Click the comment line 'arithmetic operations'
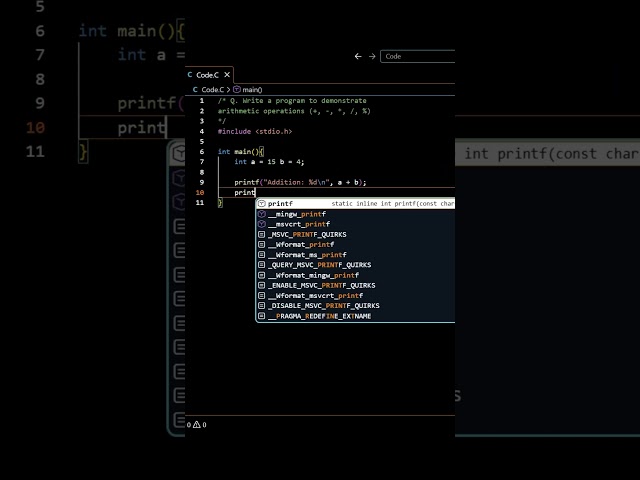 tap(294, 111)
